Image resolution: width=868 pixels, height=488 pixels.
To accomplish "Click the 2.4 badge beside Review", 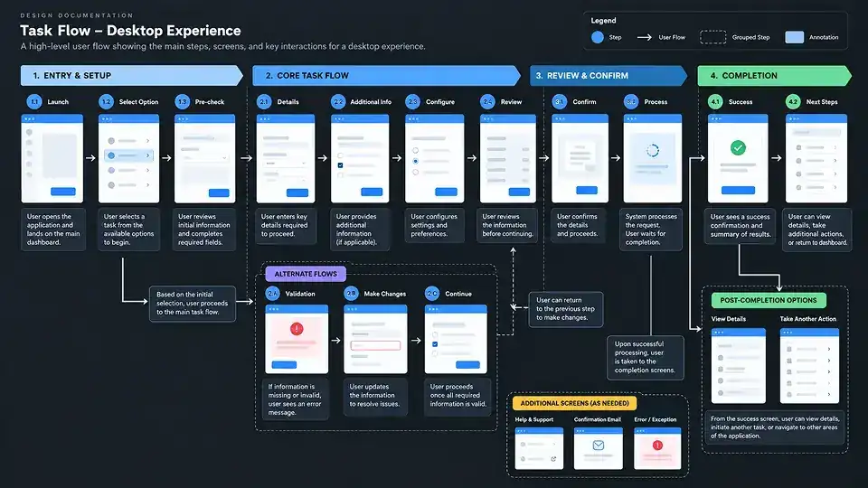I will (487, 102).
